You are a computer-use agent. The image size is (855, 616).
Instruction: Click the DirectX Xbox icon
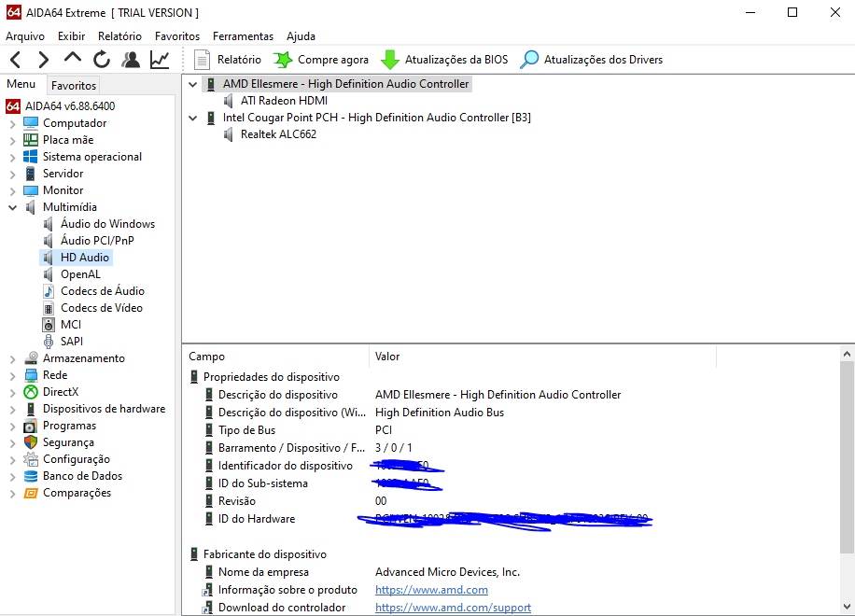point(31,392)
